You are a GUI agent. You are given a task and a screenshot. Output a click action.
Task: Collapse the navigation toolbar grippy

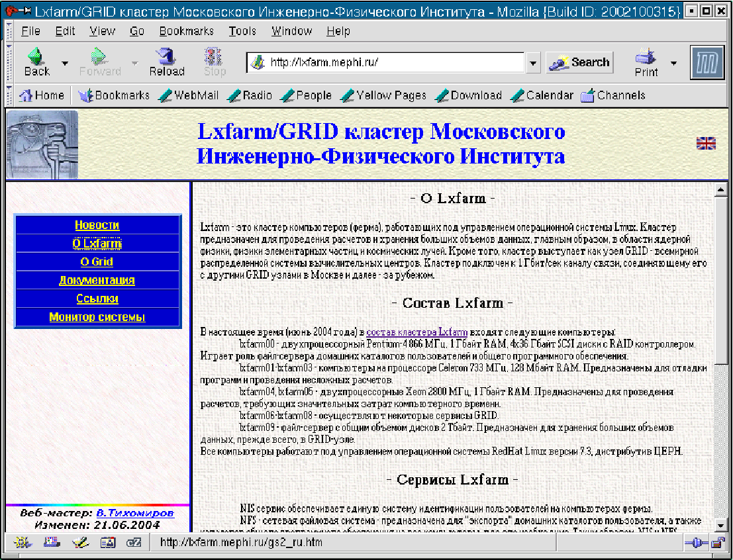click(9, 63)
